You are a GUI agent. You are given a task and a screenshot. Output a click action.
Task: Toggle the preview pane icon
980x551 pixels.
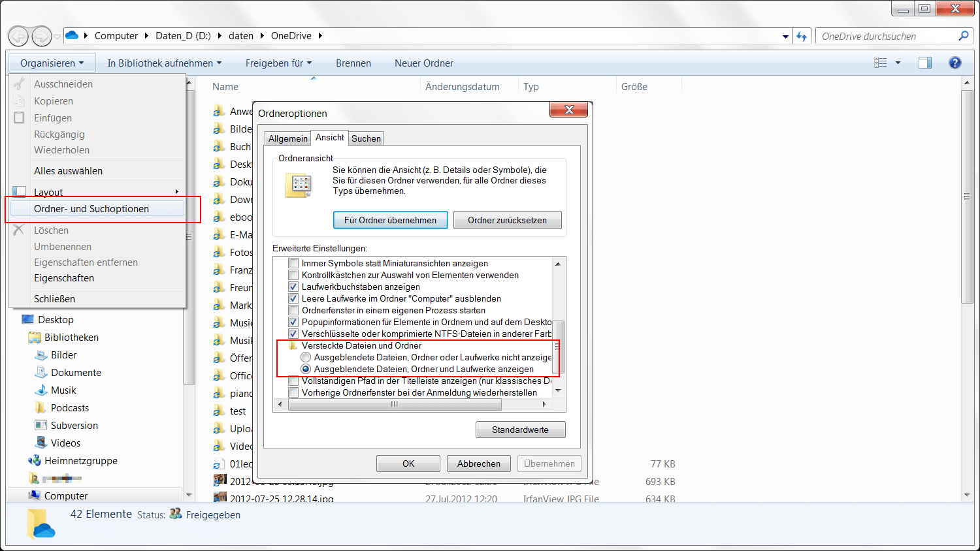click(925, 63)
